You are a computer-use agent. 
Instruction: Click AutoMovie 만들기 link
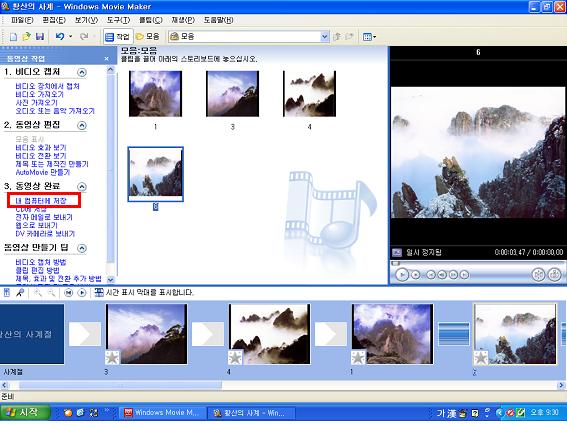pyautogui.click(x=43, y=173)
